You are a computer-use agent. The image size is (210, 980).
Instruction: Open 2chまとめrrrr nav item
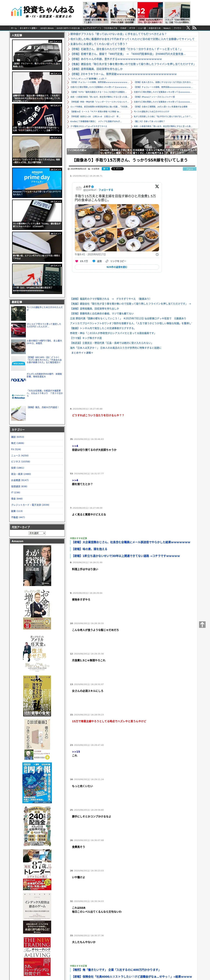pyautogui.click(x=47, y=28)
